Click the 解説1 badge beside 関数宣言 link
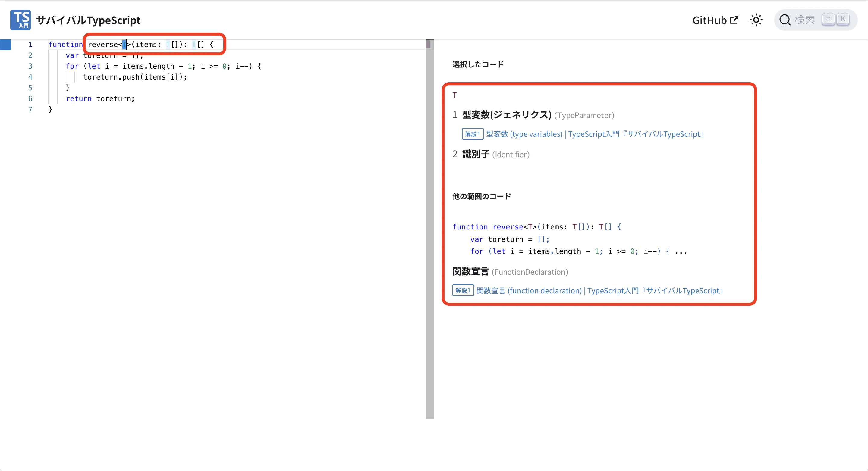868x471 pixels. [463, 290]
